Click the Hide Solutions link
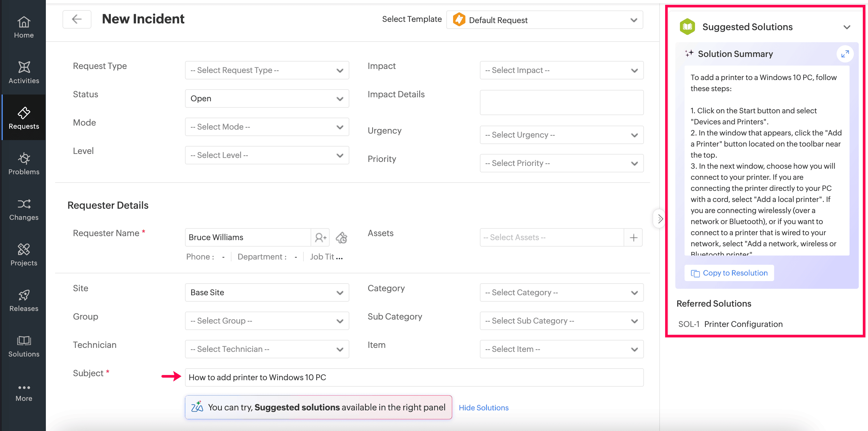Screen dimensions: 868x431 pyautogui.click(x=484, y=408)
